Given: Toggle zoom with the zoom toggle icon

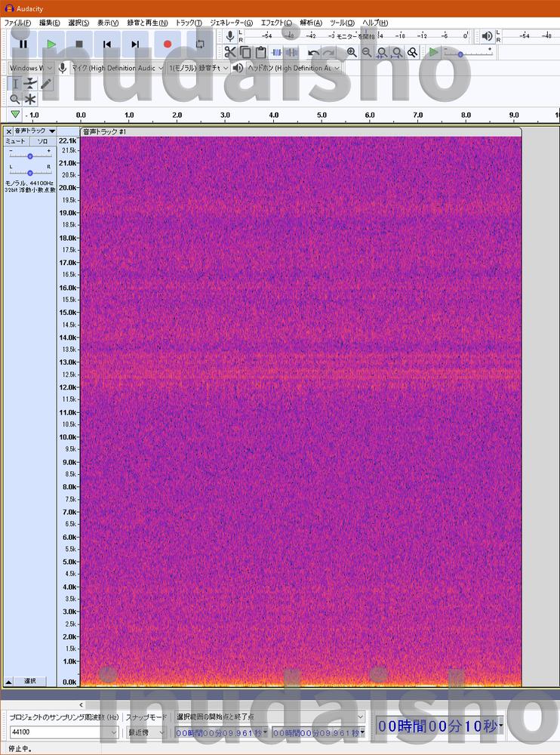Looking at the screenshot, I should (412, 52).
